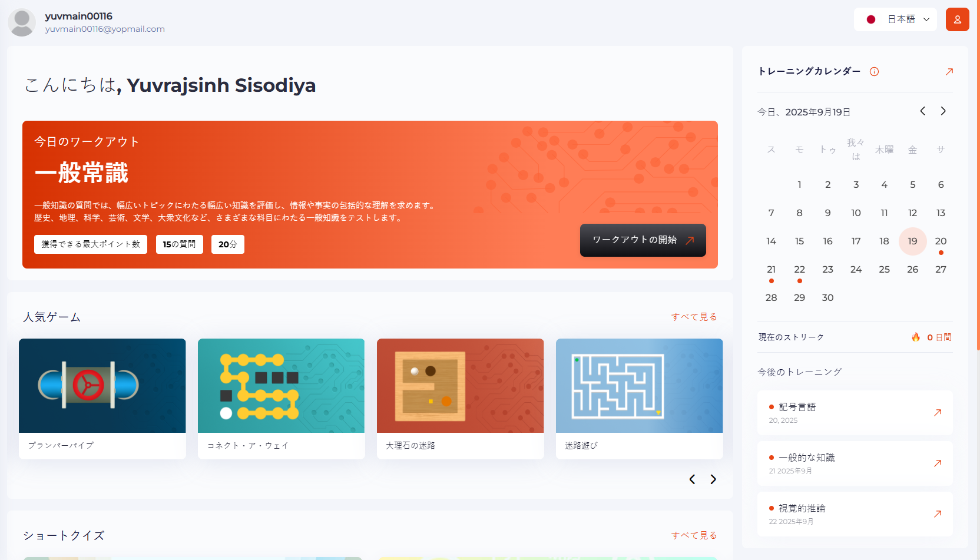Open プランバーパイプ game thumbnail
Image resolution: width=980 pixels, height=560 pixels.
[x=102, y=386]
